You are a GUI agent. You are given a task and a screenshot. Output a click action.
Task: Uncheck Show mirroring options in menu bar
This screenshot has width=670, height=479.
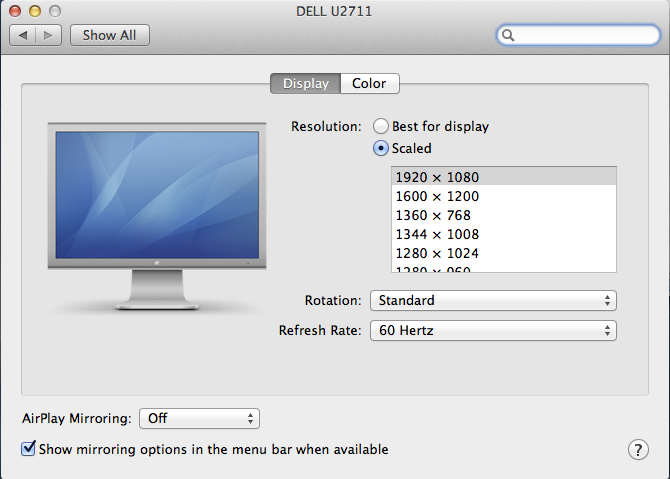click(28, 449)
